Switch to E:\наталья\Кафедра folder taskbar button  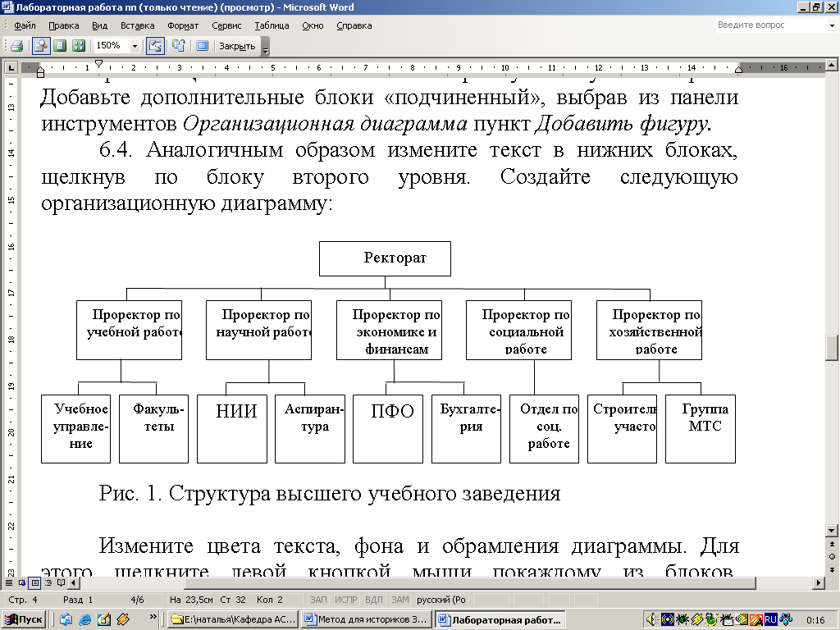pyautogui.click(x=232, y=620)
